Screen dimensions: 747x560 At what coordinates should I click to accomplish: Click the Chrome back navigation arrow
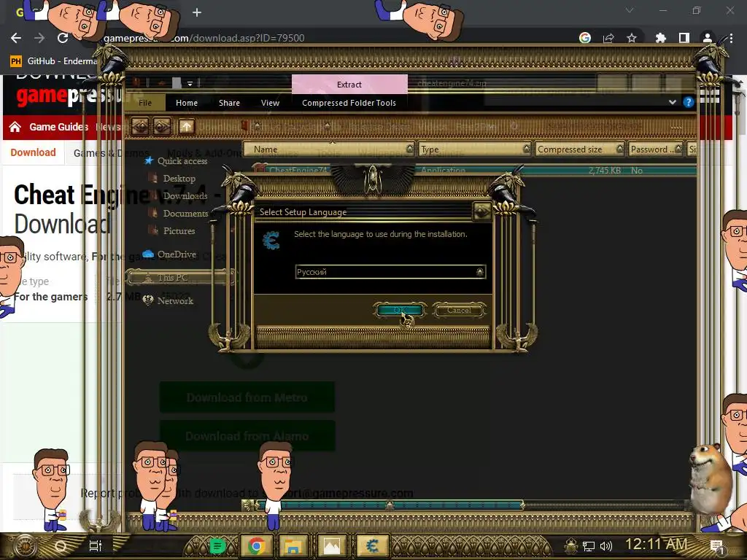pos(16,38)
